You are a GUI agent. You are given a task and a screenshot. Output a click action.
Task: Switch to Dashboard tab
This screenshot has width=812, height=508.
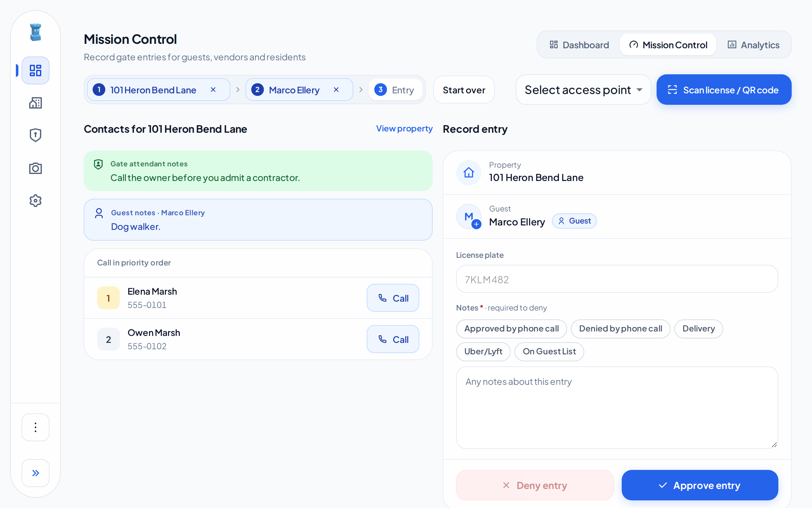579,45
